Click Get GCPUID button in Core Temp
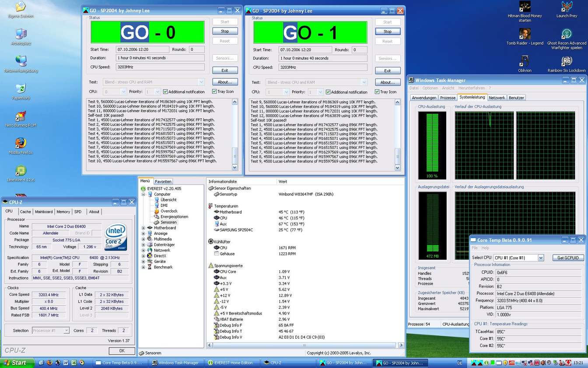This screenshot has width=588, height=368. coord(568,258)
